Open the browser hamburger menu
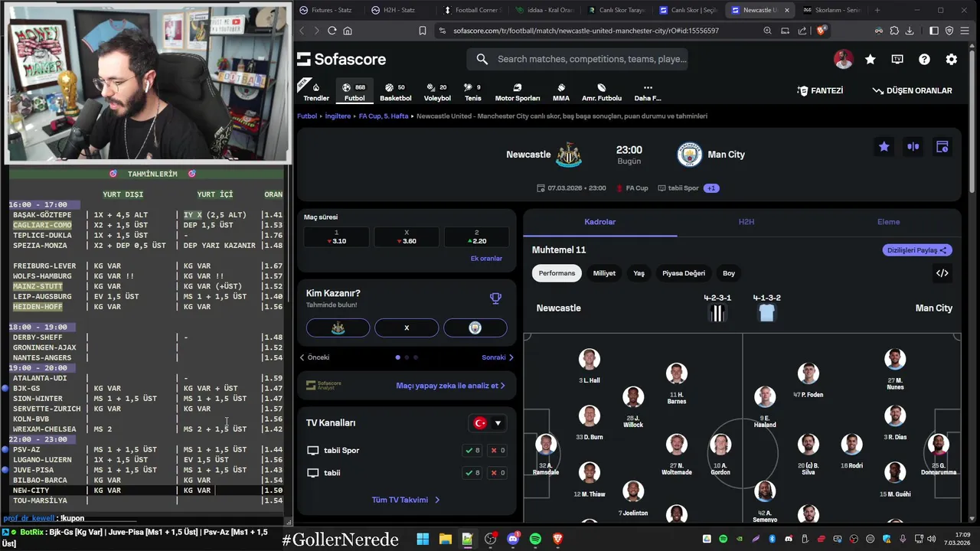Image resolution: width=980 pixels, height=551 pixels. point(965,31)
